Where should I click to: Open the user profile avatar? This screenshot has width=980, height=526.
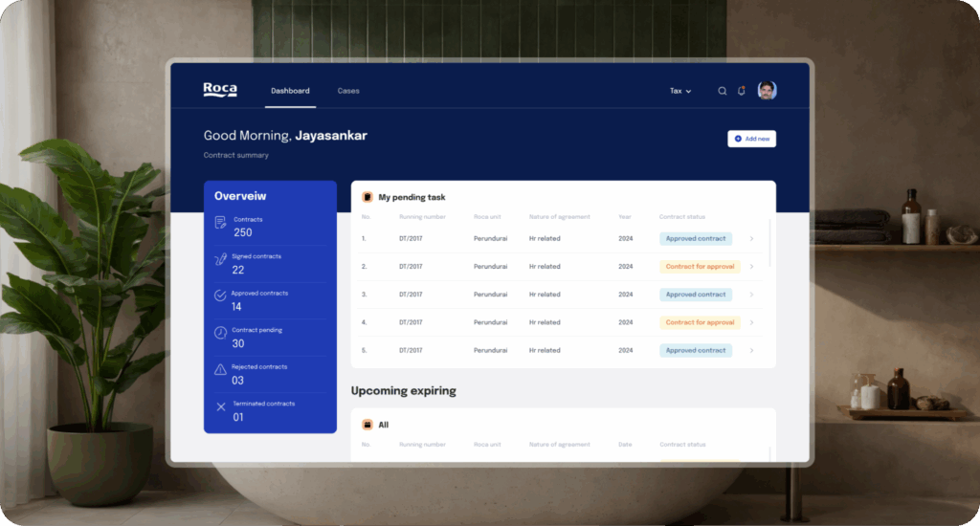tap(767, 91)
